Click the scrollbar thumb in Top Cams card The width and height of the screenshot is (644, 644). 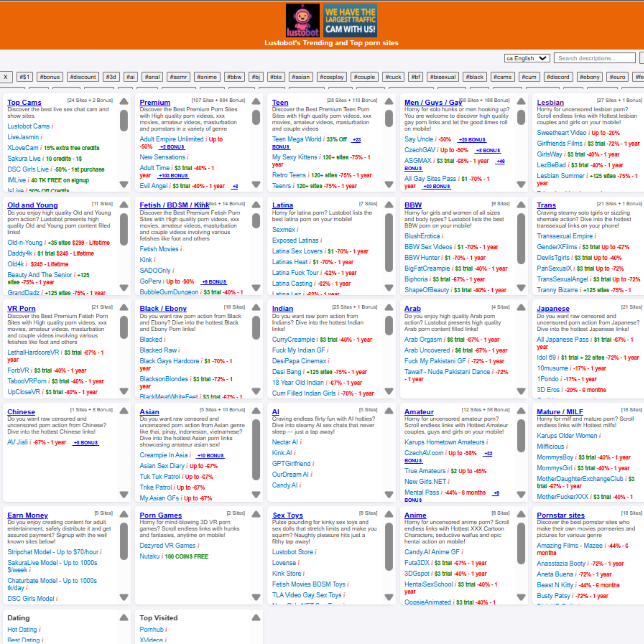tap(124, 121)
